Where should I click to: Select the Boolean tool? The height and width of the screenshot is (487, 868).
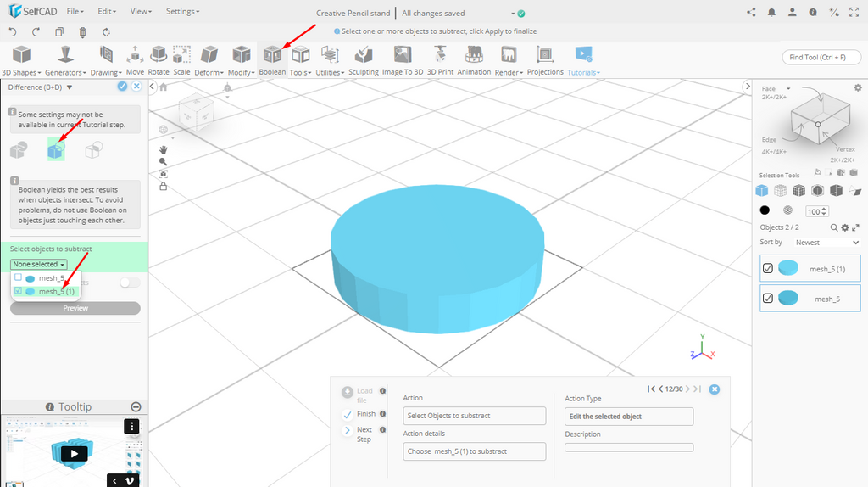(x=272, y=61)
